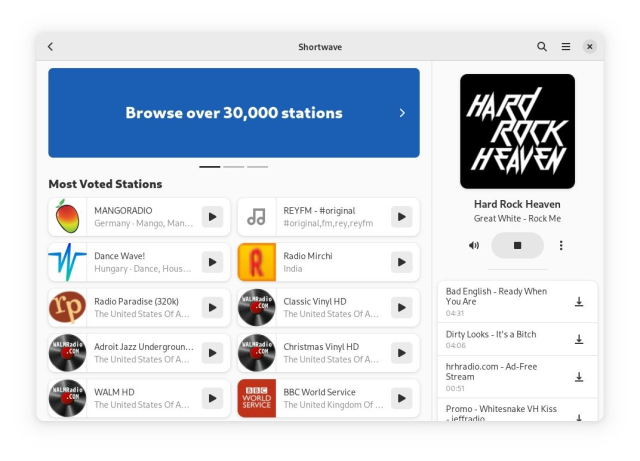Select the Radio Mirchi station name
Viewport: 640px width, 461px height.
point(308,256)
